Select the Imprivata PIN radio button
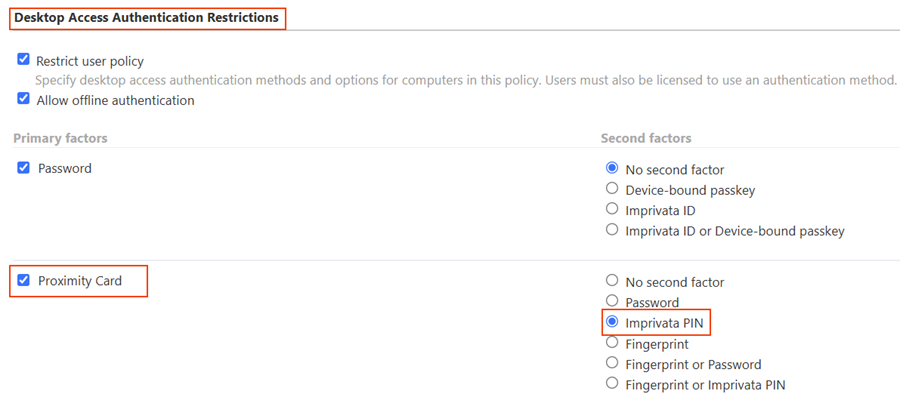The width and height of the screenshot is (900, 397). (x=612, y=321)
